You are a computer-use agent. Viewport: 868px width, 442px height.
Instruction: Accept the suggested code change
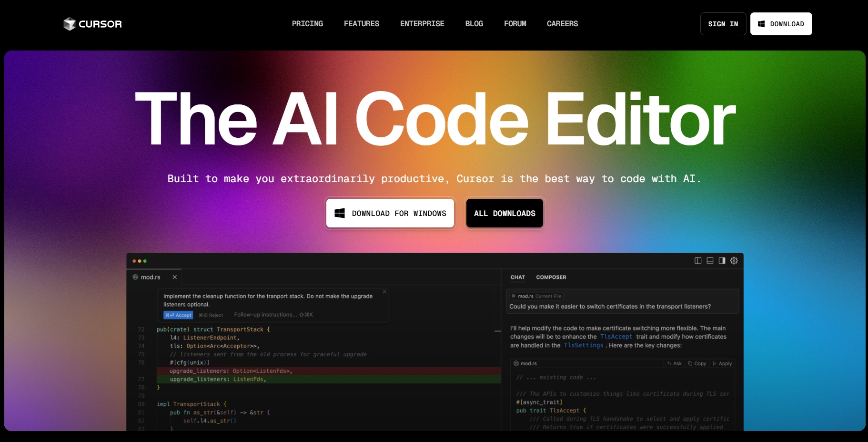tap(178, 315)
